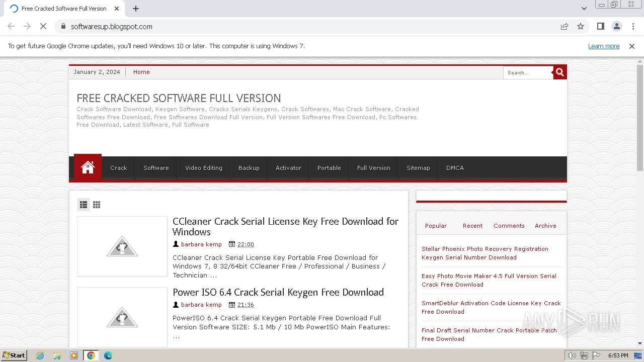
Task: Click the page vertical scrollbar thumb
Action: click(640, 118)
